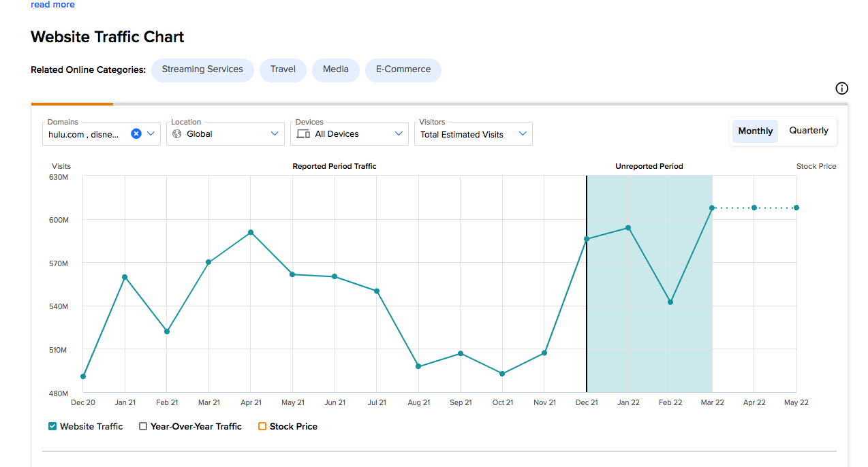Toggle the Website Traffic checkbox
Image resolution: width=868 pixels, height=467 pixels.
52,426
